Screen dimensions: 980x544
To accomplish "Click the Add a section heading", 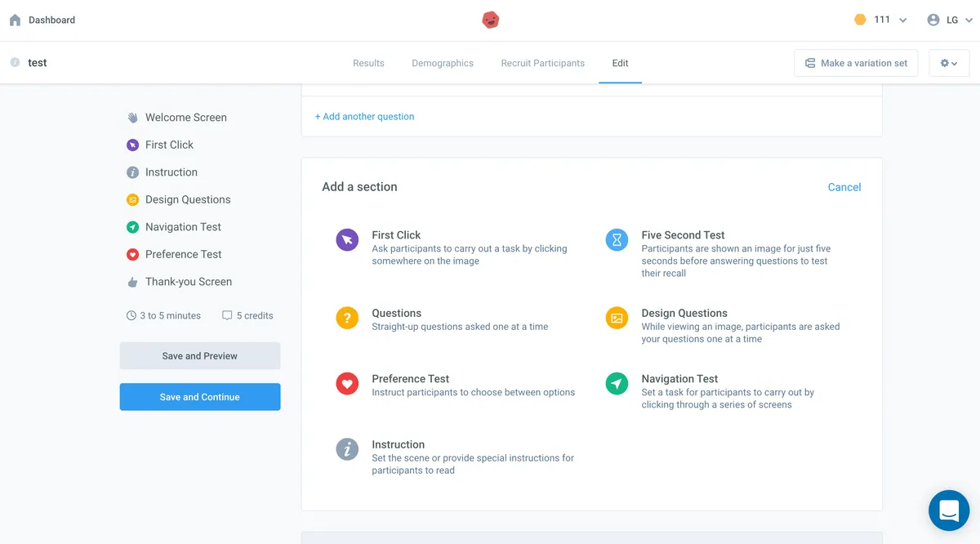I will click(359, 187).
